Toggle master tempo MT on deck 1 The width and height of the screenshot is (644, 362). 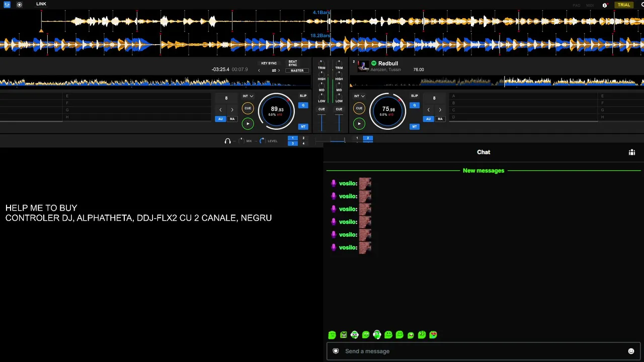303,126
